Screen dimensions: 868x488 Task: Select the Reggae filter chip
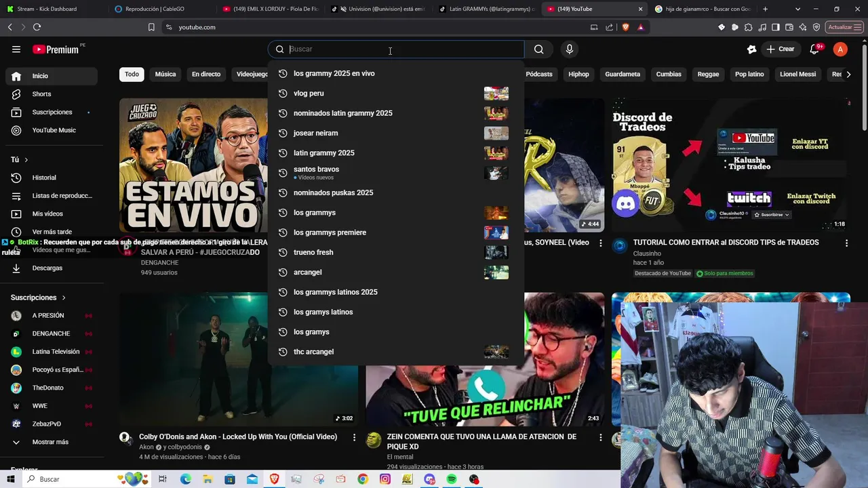[x=708, y=74]
